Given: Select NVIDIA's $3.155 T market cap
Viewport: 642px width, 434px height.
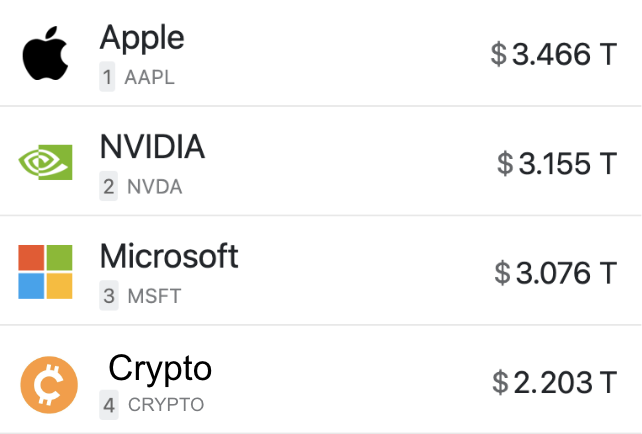Looking at the screenshot, I should [557, 163].
